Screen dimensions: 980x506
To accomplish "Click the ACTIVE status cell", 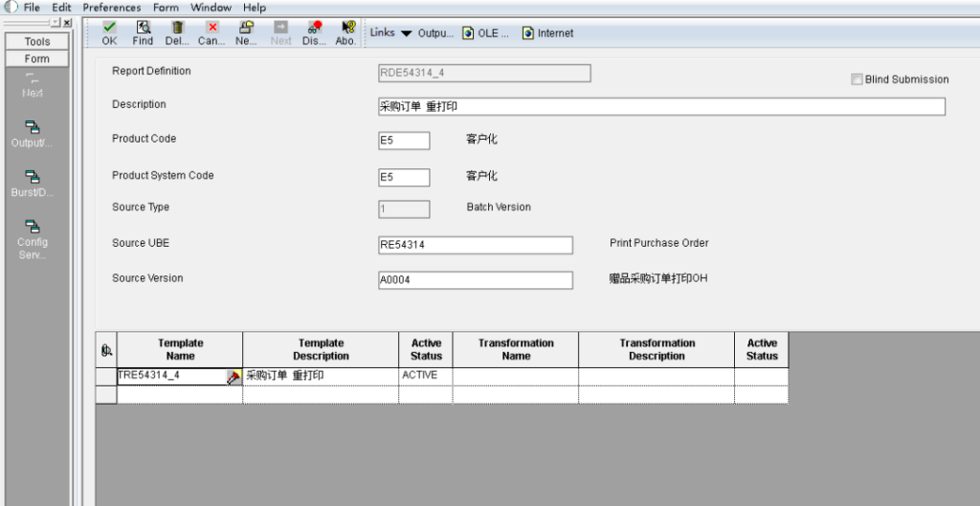I will tap(426, 377).
